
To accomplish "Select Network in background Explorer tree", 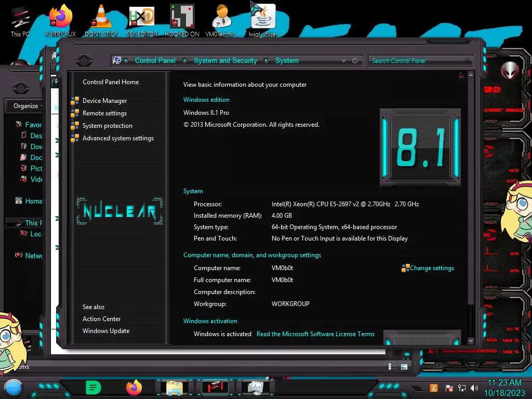I will tap(33, 256).
